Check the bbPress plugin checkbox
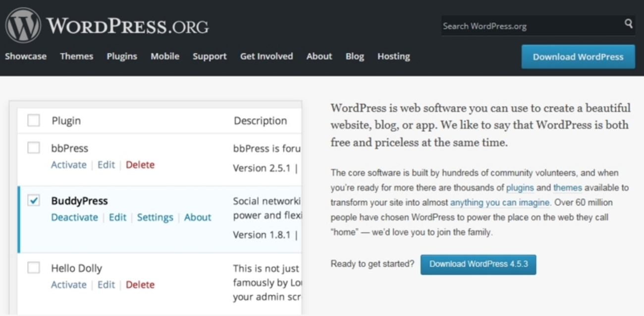 (x=34, y=148)
